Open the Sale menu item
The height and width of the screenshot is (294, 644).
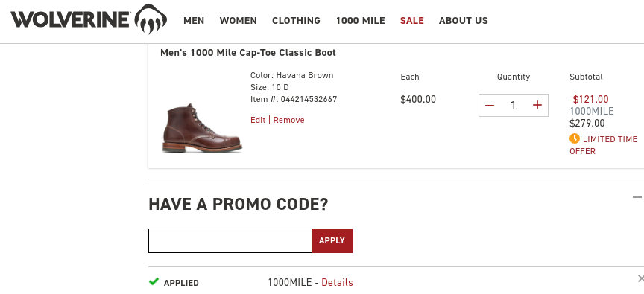pyautogui.click(x=412, y=21)
